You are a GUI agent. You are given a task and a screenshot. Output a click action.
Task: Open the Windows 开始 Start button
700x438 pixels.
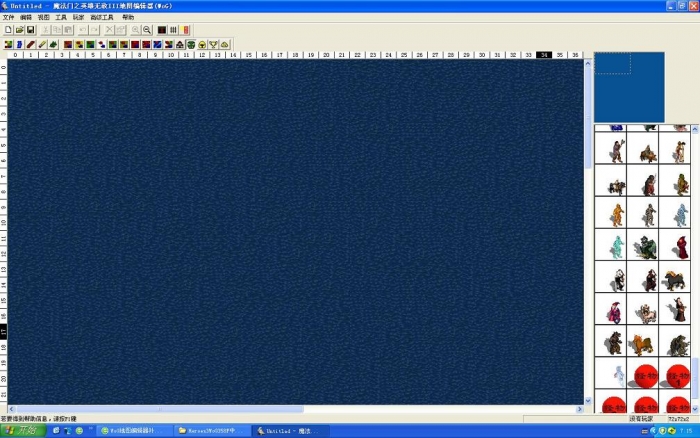pyautogui.click(x=23, y=430)
